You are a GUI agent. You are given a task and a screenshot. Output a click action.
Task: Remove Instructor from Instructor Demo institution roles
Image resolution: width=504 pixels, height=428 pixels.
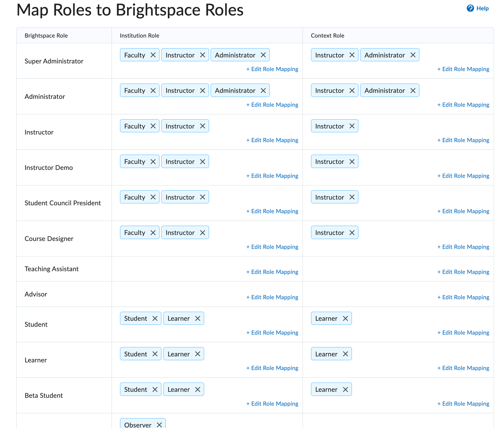point(202,161)
